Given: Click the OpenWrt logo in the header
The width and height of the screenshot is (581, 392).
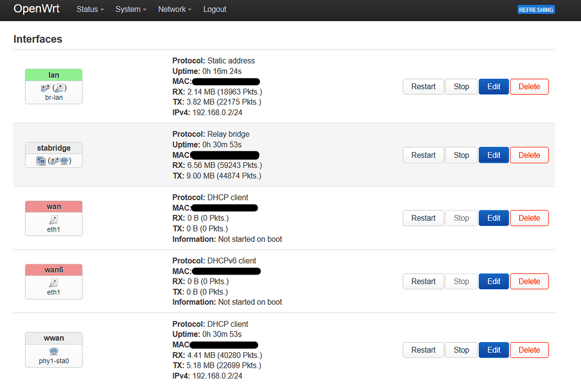Looking at the screenshot, I should point(36,9).
